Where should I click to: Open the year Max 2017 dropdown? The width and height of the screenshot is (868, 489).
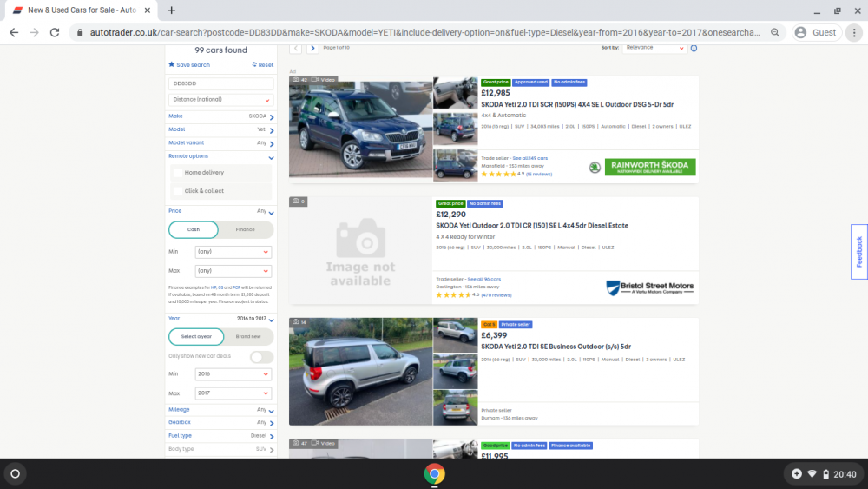click(233, 393)
